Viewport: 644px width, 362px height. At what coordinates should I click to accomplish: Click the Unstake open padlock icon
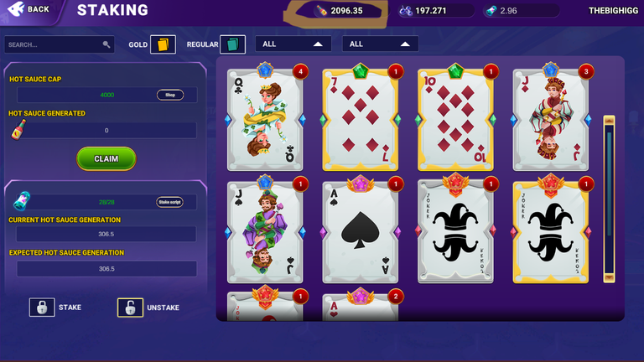pos(130,308)
